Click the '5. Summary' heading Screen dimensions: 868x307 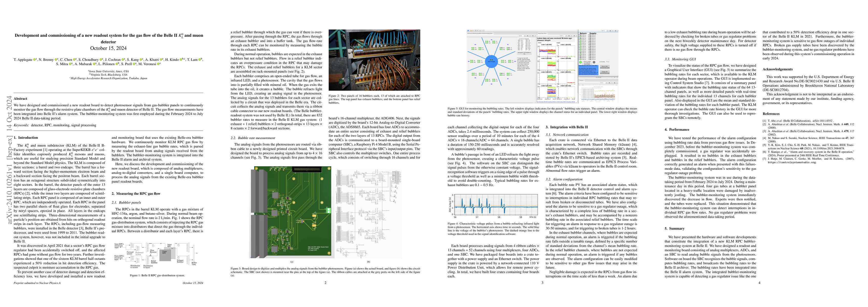click(x=675, y=228)
